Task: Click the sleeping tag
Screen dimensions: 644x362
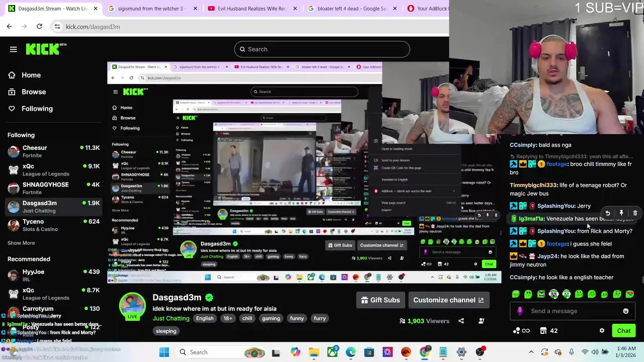Action: (166, 331)
